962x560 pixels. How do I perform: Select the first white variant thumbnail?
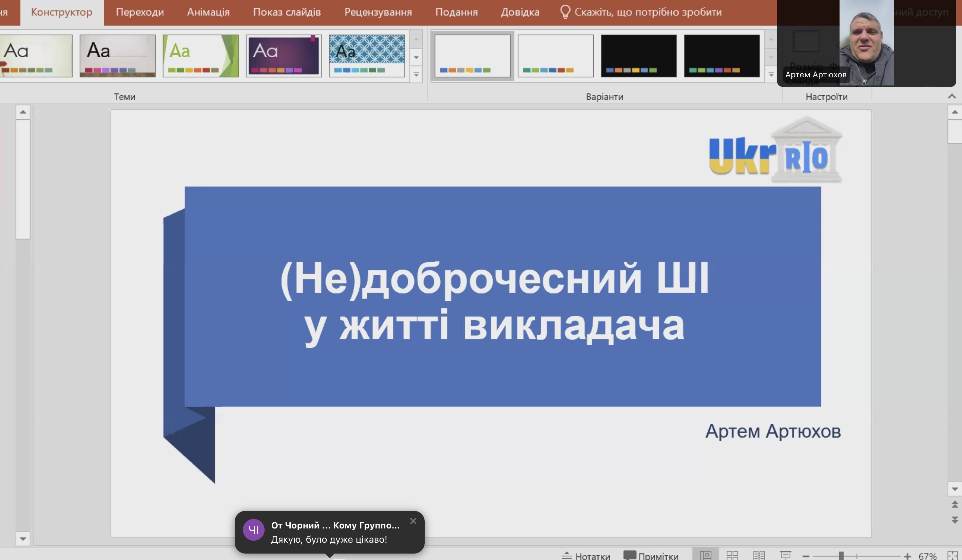tap(472, 56)
